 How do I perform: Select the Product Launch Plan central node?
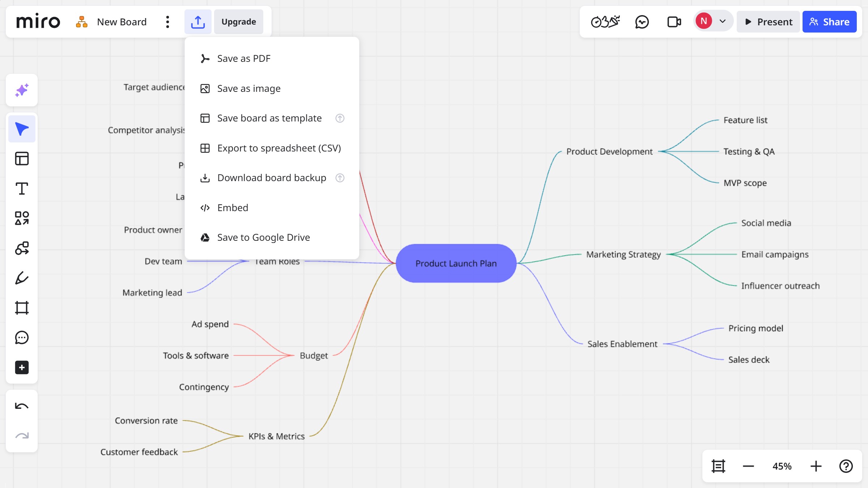456,264
